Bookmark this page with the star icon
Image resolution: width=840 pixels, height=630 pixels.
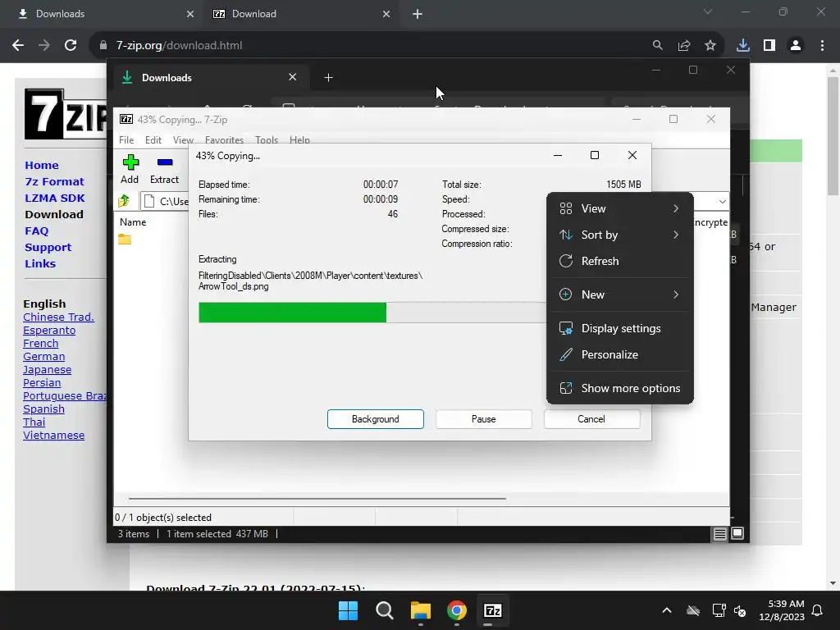click(x=710, y=46)
